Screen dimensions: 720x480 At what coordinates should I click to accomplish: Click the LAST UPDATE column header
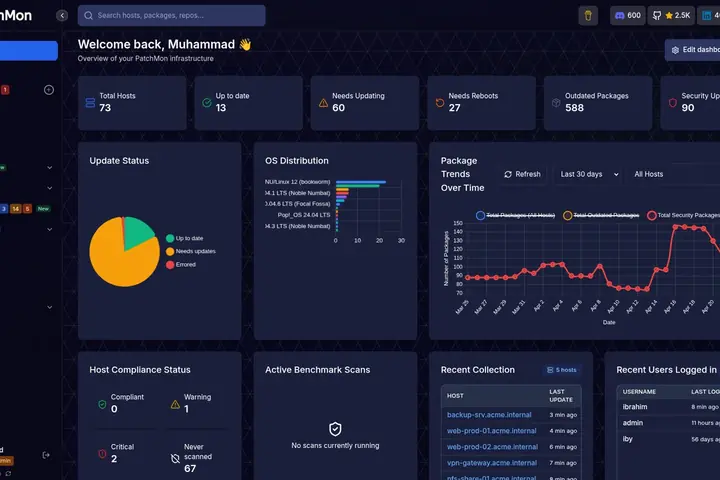561,396
